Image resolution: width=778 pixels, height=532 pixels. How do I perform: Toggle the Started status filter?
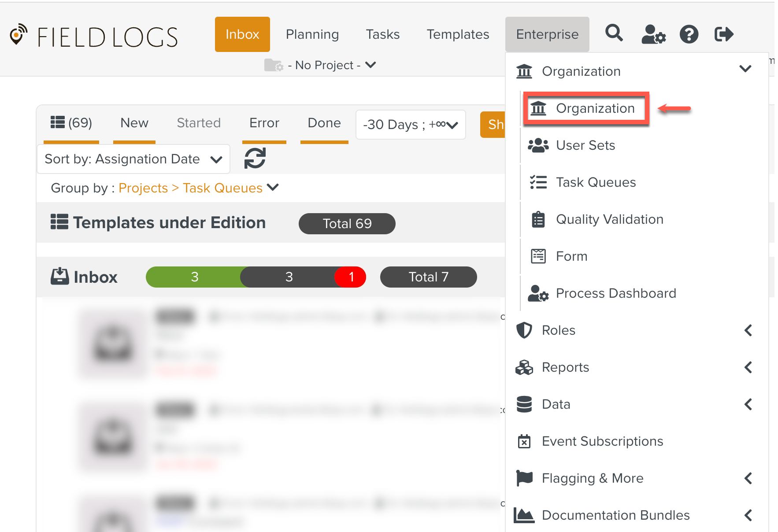pos(199,123)
